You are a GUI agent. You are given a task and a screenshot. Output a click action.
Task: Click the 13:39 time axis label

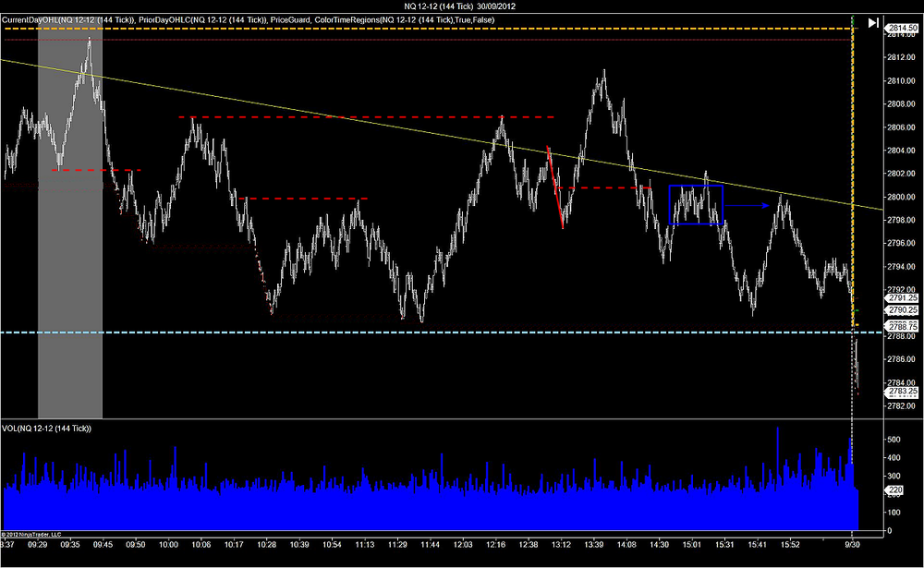(x=594, y=544)
